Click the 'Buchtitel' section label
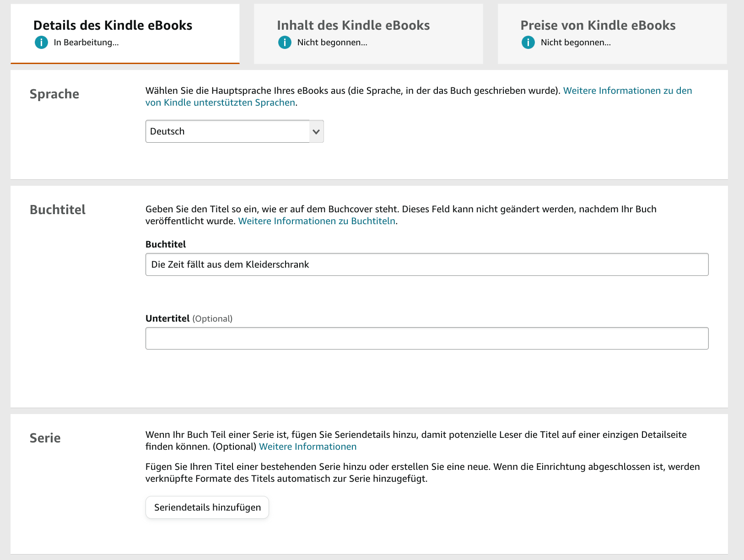The height and width of the screenshot is (560, 744). [57, 210]
